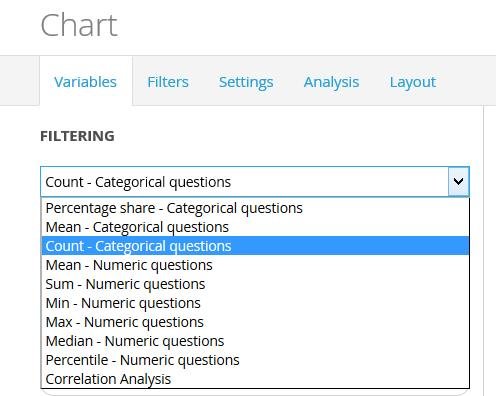Select the Layout tab
The height and width of the screenshot is (396, 496).
point(413,82)
